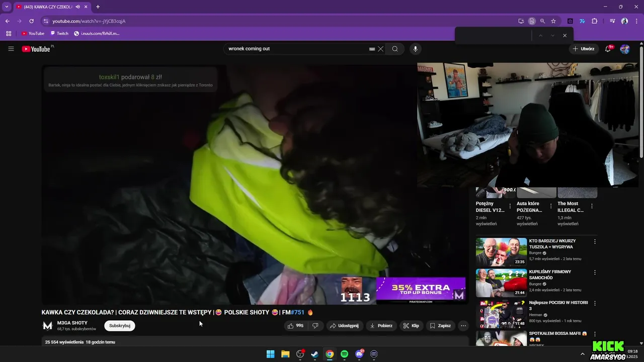
Task: Open options for KUPILIŚMY FIRMOWY SAMOCHÓD video
Action: [x=595, y=273]
